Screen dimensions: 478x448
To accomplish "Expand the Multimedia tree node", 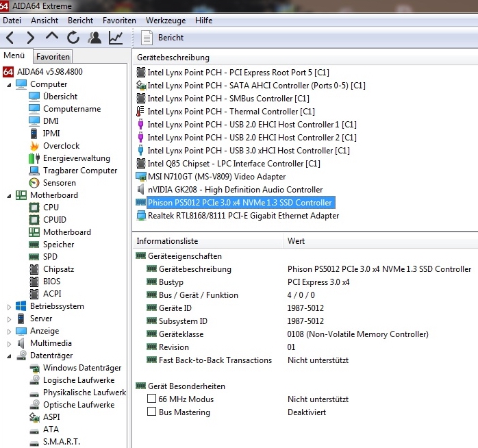I will coord(9,344).
